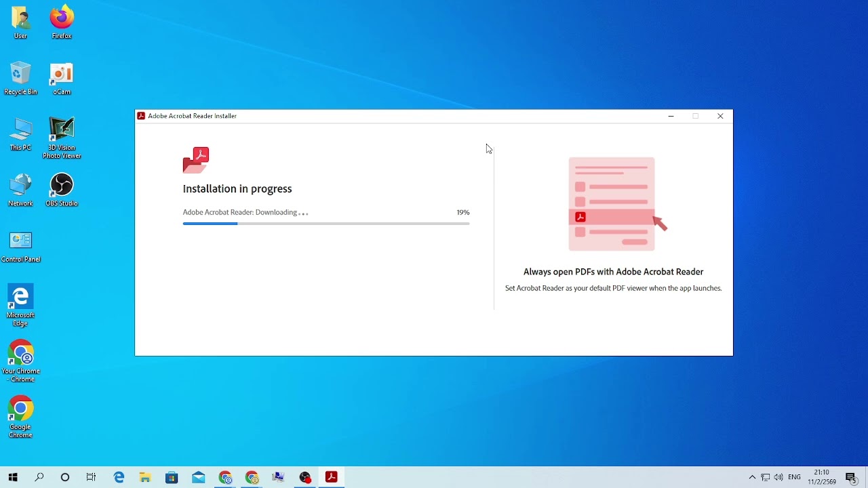Screen dimensions: 868x488
Task: Select the User folder desktop icon
Action: click(20, 22)
